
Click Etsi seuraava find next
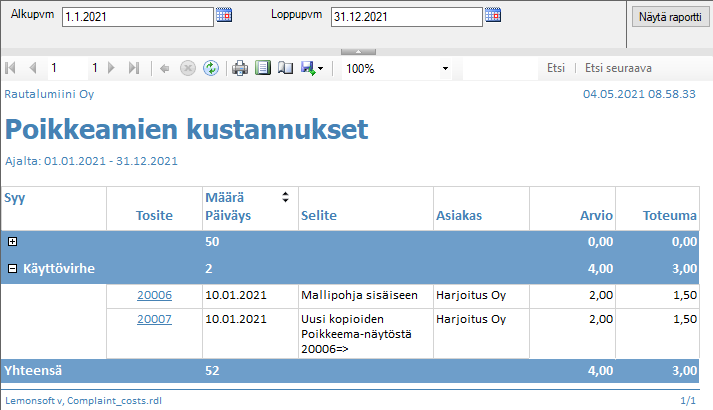618,68
